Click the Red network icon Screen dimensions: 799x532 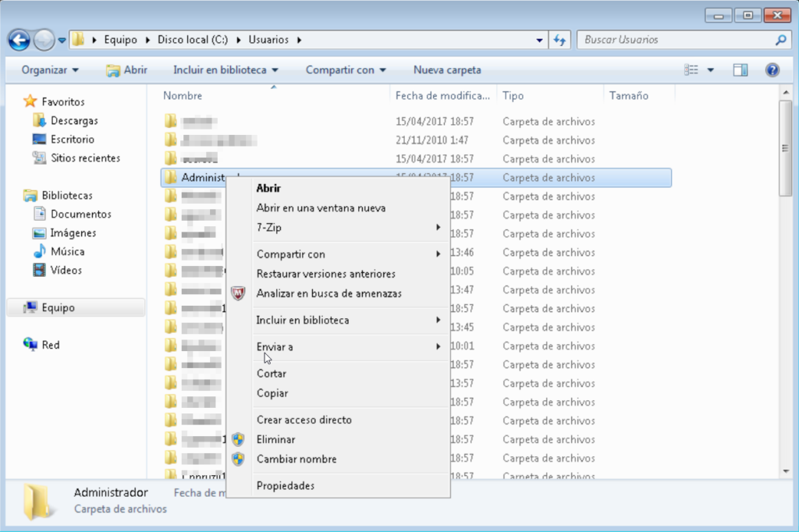tap(31, 345)
